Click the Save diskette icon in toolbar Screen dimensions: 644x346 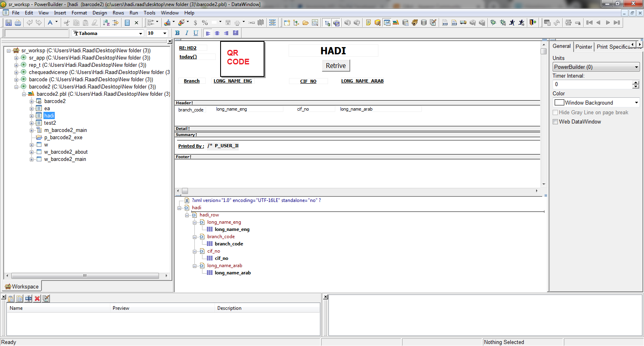click(8, 23)
